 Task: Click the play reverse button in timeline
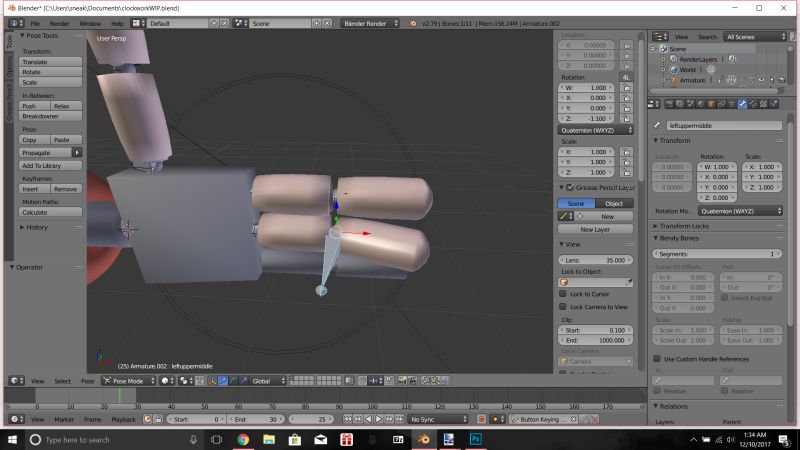click(368, 419)
